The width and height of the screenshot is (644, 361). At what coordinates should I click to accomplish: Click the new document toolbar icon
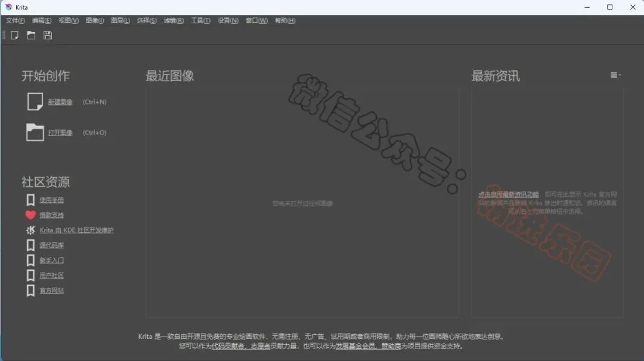(14, 35)
